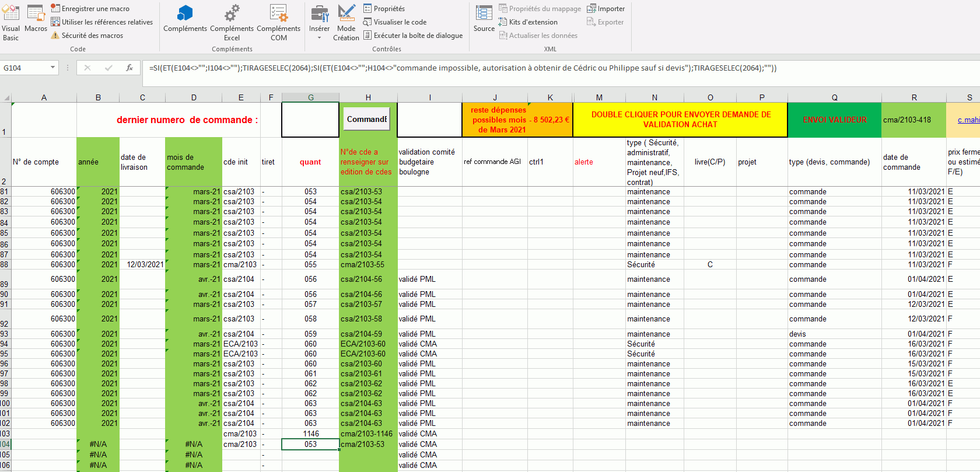The image size is (980, 472).
Task: Open Compléments Excel dialog
Action: click(232, 23)
